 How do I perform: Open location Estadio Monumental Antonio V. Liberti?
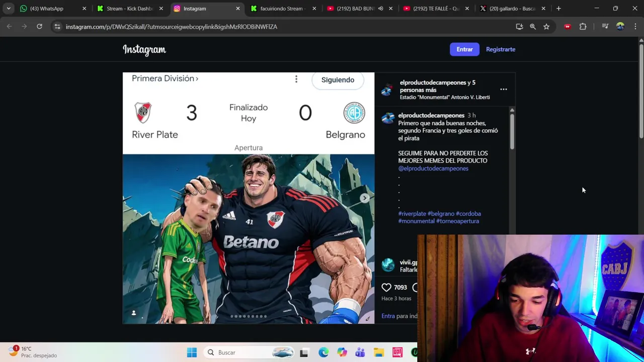(x=445, y=98)
